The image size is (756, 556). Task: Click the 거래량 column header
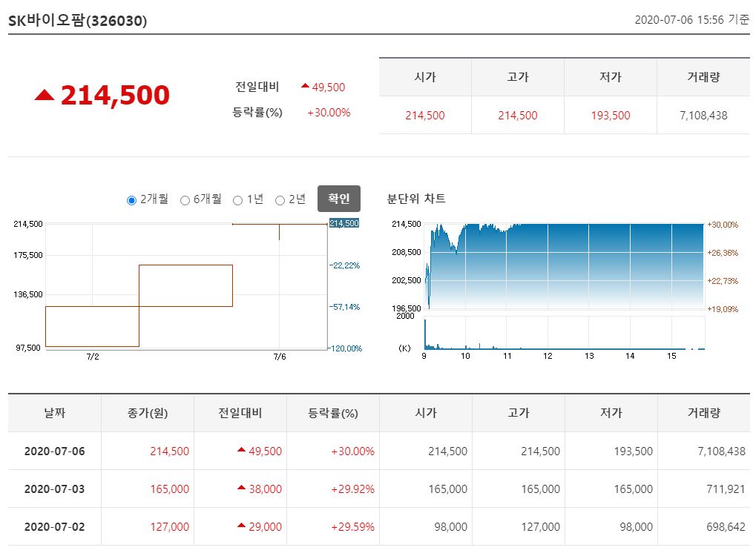click(x=702, y=413)
